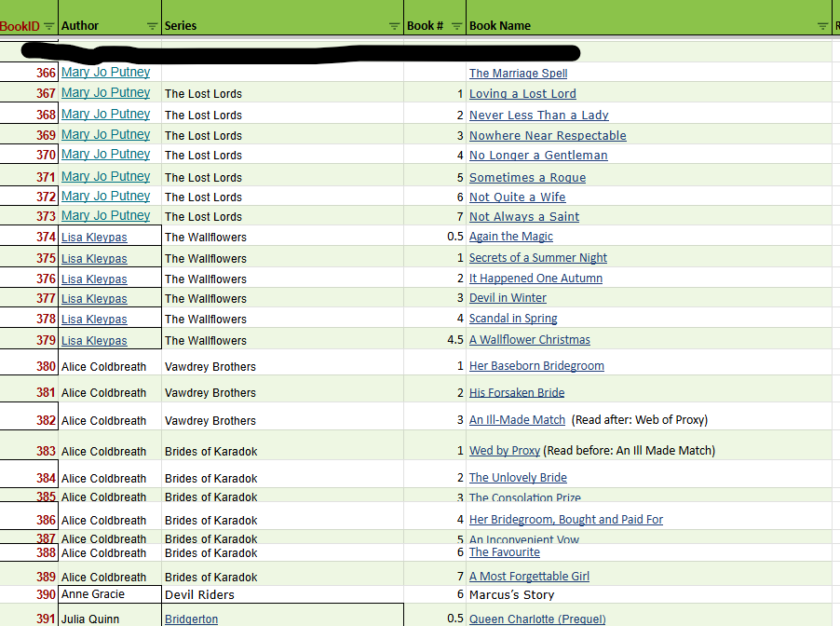Open the Author column filter
Screen dimensions: 840x626
(153, 26)
